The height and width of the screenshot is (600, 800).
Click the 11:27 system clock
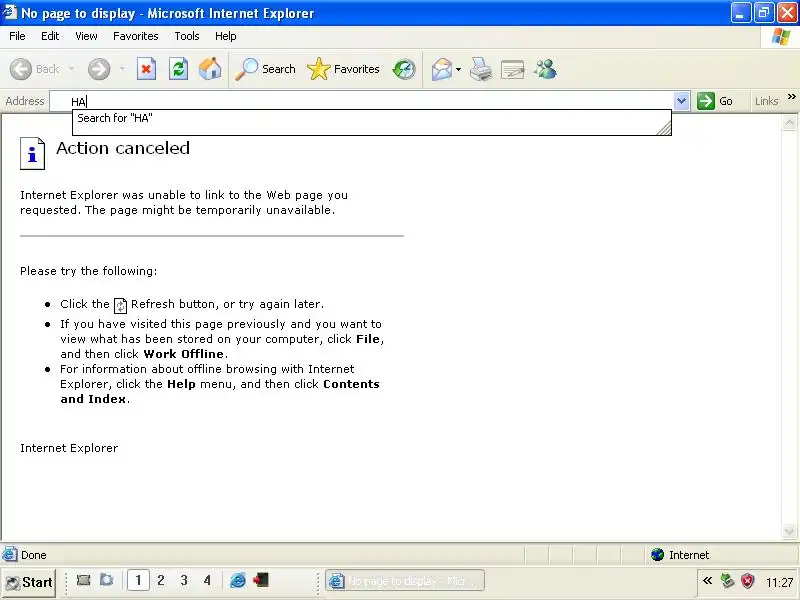click(779, 582)
